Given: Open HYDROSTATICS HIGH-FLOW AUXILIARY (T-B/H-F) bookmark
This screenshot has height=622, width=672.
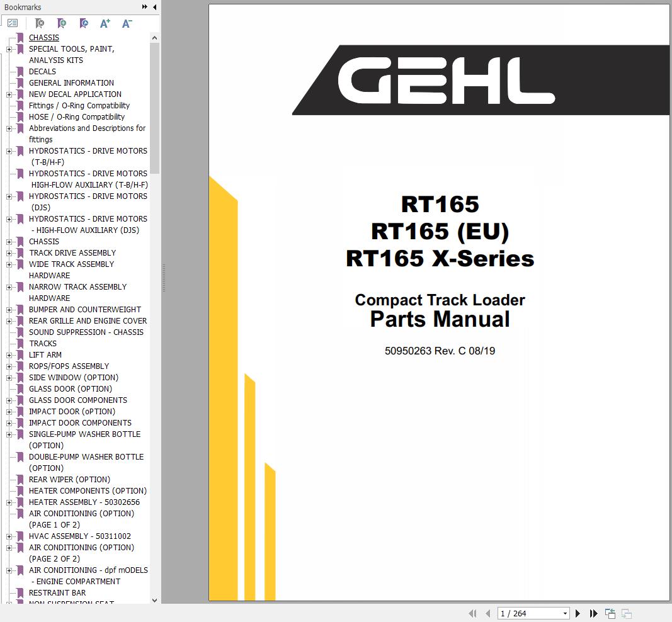Looking at the screenshot, I should point(88,179).
